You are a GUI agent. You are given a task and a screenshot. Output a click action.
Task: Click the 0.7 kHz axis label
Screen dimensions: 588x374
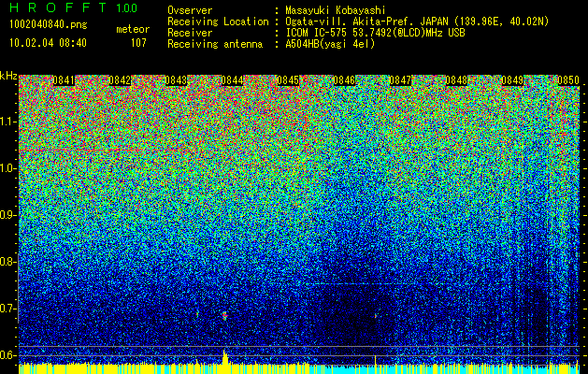pyautogui.click(x=7, y=309)
